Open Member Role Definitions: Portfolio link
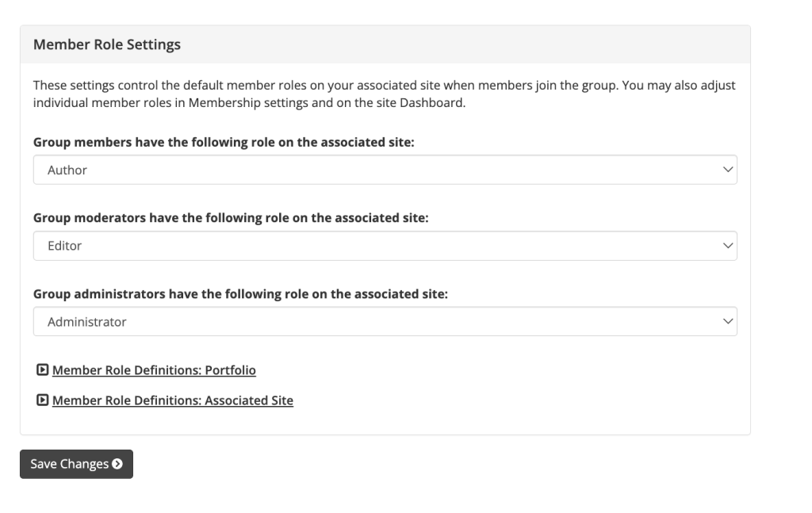Viewport: 812px width, 513px height. (154, 370)
